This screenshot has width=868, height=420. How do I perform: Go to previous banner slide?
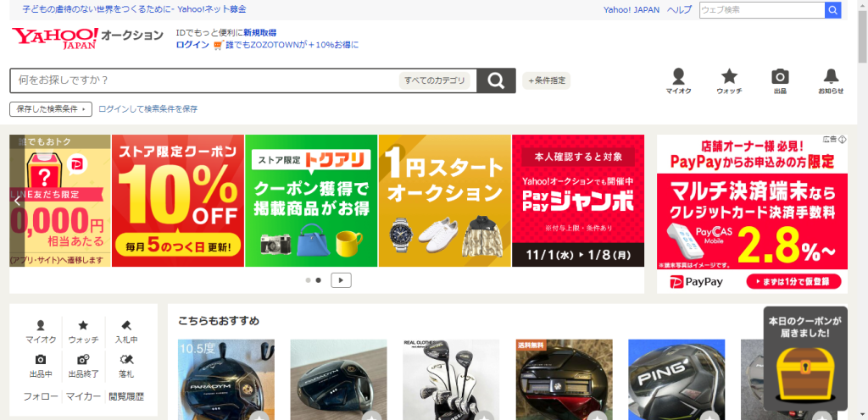pyautogui.click(x=17, y=202)
